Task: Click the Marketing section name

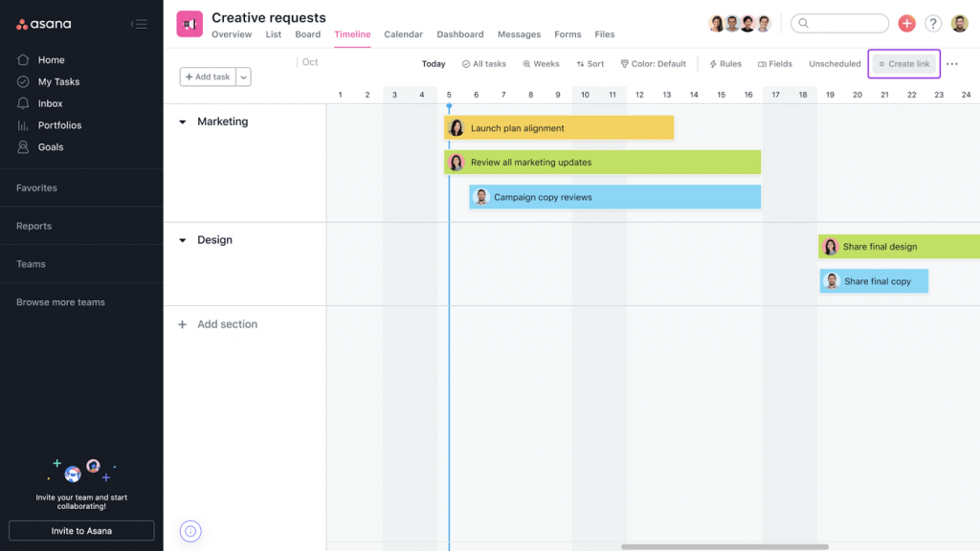Action: point(222,121)
